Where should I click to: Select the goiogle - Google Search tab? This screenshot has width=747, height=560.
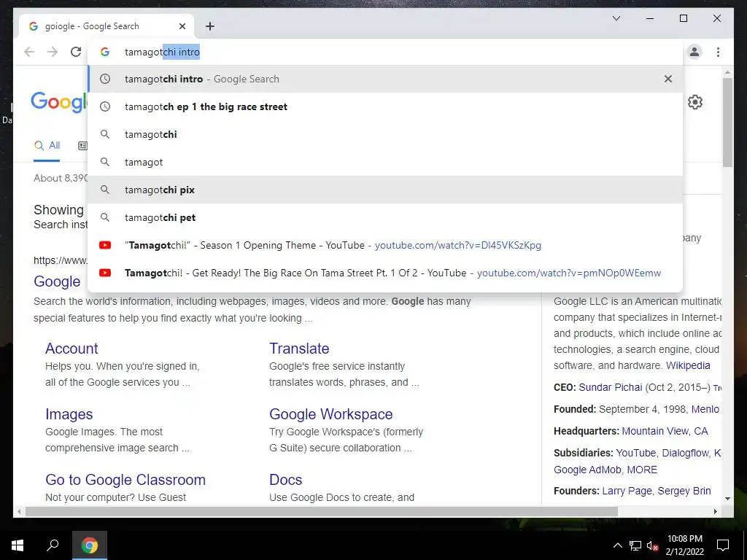(x=106, y=26)
